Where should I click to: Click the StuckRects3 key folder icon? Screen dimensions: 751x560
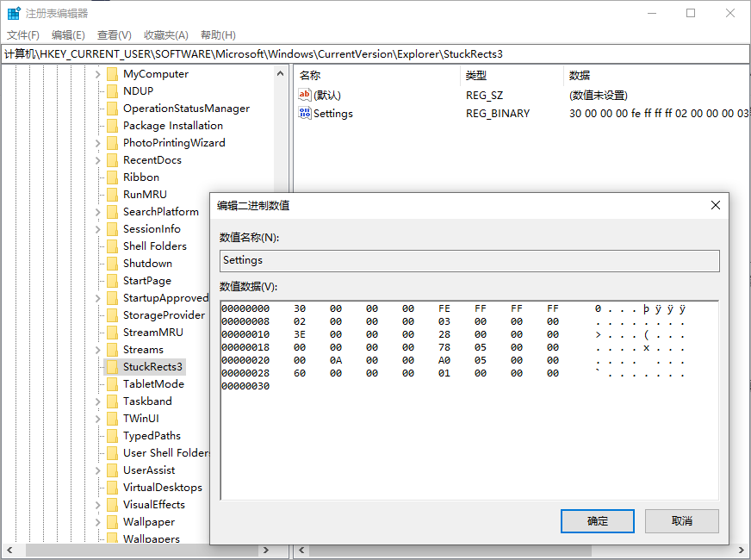(115, 366)
